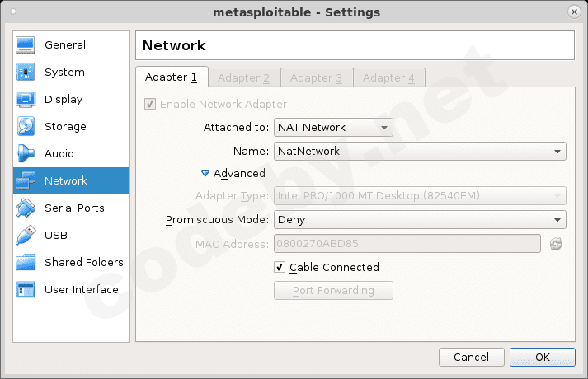Select the Shared Folders icon

tap(26, 263)
